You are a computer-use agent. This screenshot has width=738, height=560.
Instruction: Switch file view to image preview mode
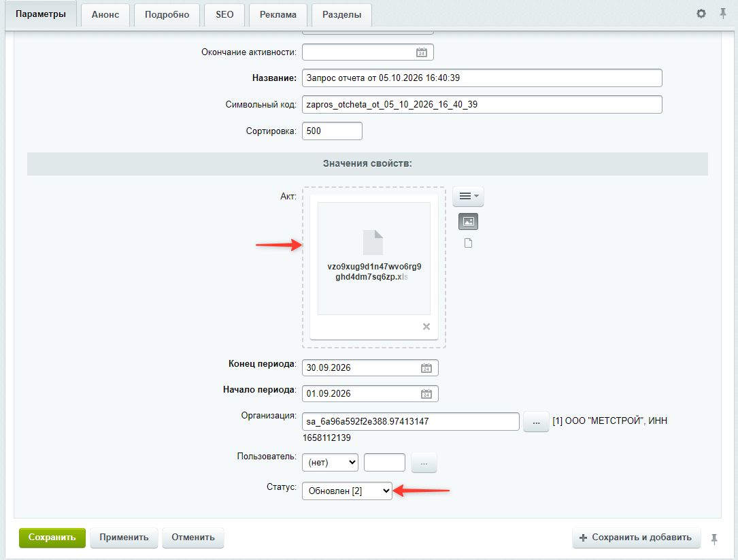tap(469, 221)
